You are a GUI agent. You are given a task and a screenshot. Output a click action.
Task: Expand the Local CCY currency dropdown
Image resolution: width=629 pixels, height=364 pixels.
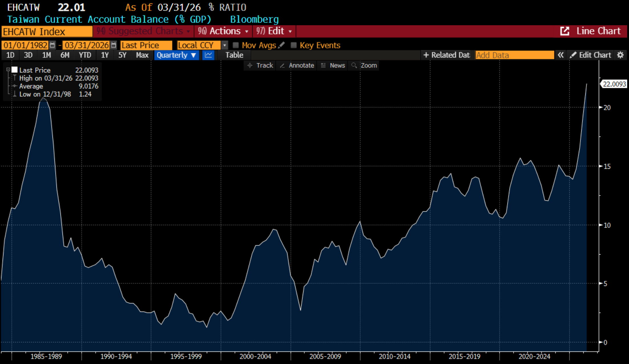pos(225,45)
